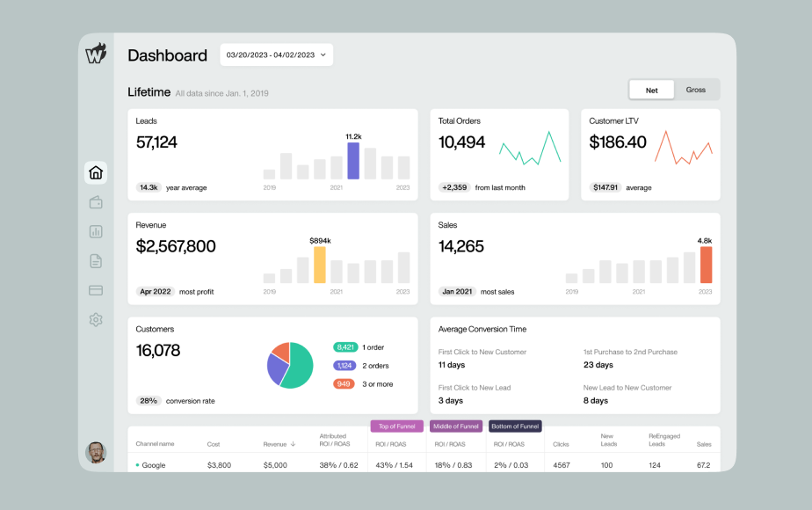812x510 pixels.
Task: Switch to Net view
Action: tap(651, 91)
